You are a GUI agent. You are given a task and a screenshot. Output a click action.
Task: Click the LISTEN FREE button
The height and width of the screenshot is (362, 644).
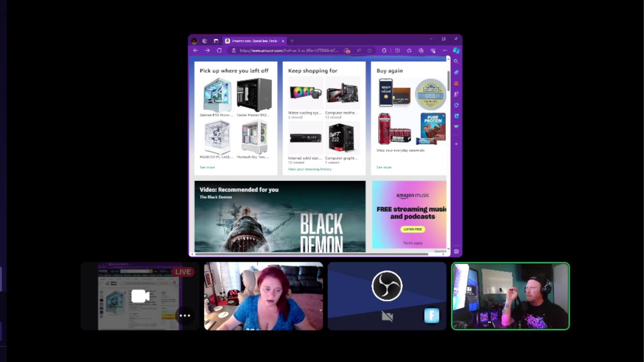click(413, 229)
